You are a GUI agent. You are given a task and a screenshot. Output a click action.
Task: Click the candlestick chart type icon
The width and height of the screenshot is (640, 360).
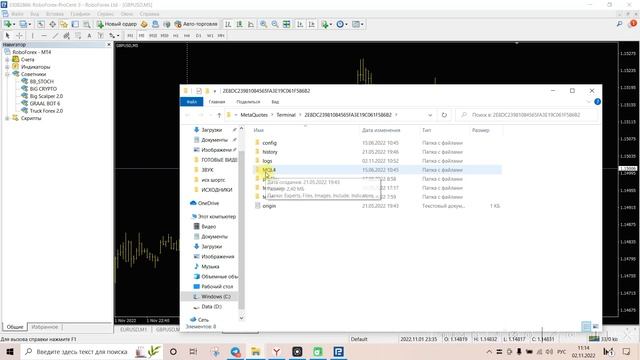(x=240, y=24)
